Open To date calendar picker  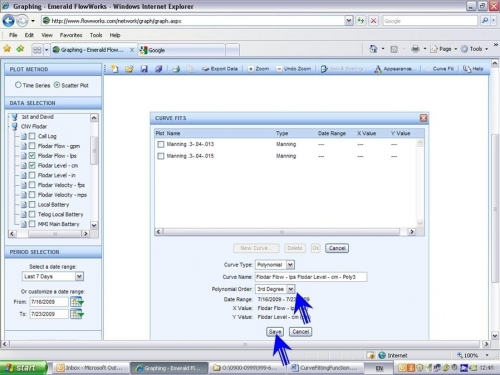pos(77,314)
